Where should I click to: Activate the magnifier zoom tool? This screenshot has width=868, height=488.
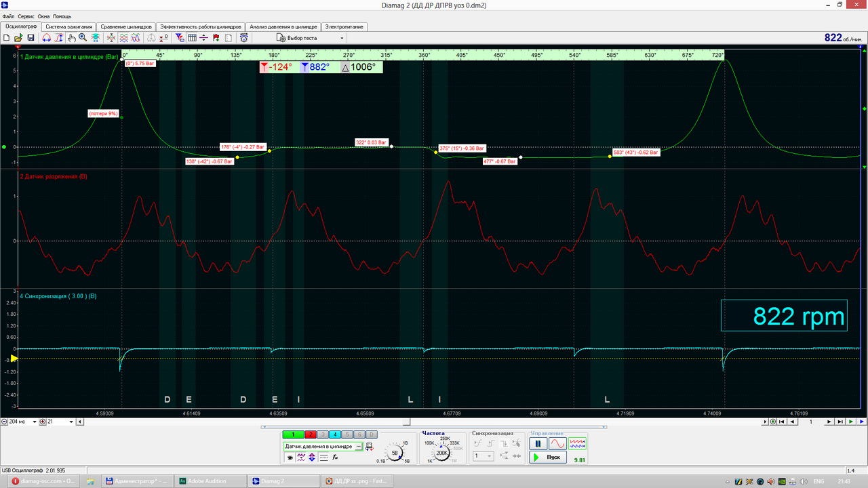83,38
